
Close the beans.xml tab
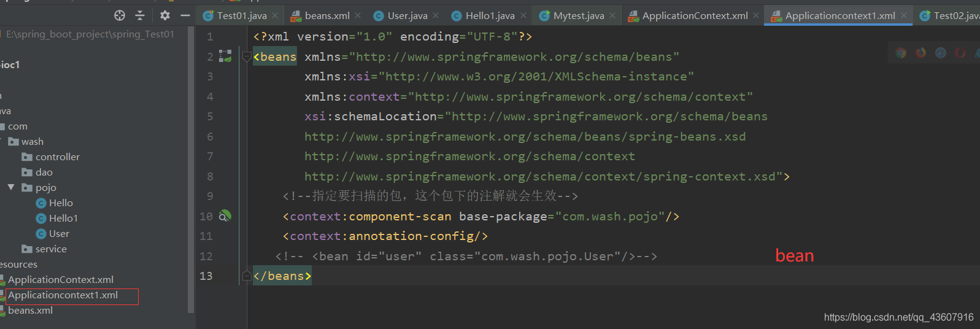click(358, 15)
